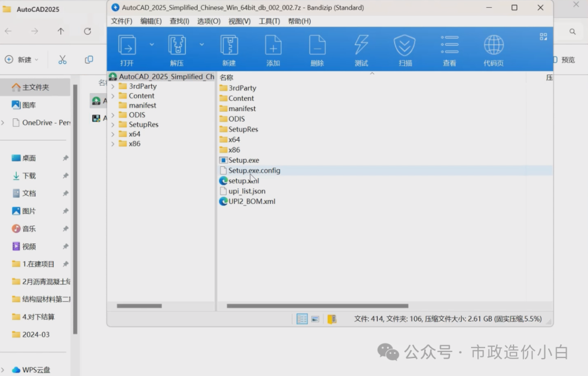This screenshot has width=588, height=376.
Task: Click the grid layout icon in Bandizip toolbar
Action: (x=543, y=37)
